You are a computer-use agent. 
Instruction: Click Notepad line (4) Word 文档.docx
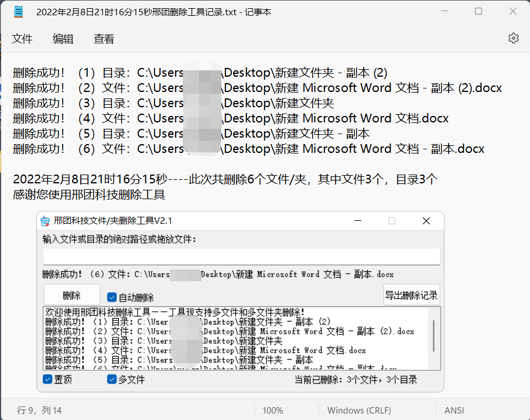tap(231, 118)
